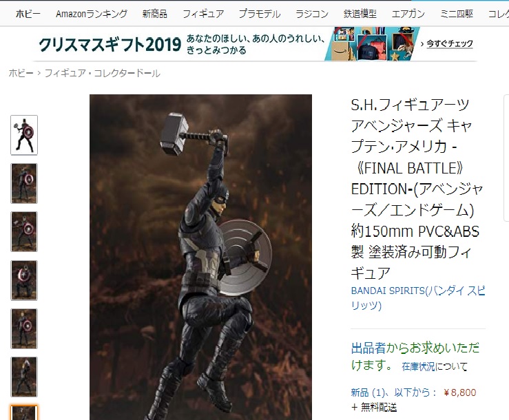Open the プラモデル navigation item
Viewport: 509px width, 420px height.
[x=260, y=14]
